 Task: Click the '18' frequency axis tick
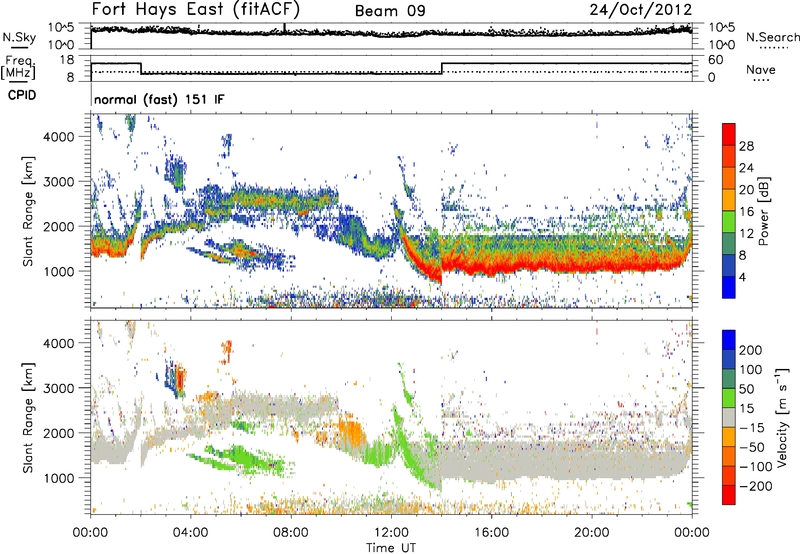67,60
